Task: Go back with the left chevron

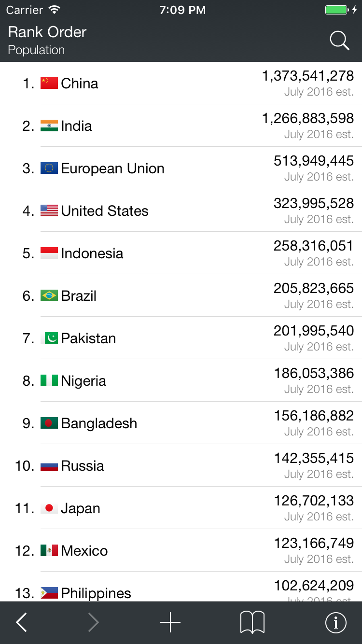Action: point(22,623)
